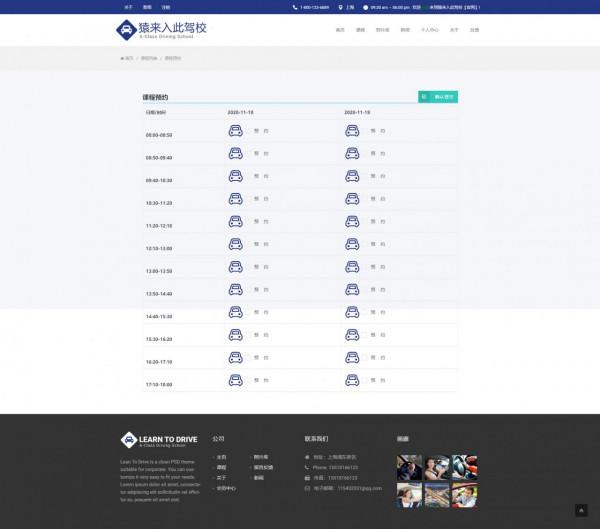600x529 pixels.
Task: Open the gallery thumbnail of woman in car
Action: pyautogui.click(x=437, y=467)
